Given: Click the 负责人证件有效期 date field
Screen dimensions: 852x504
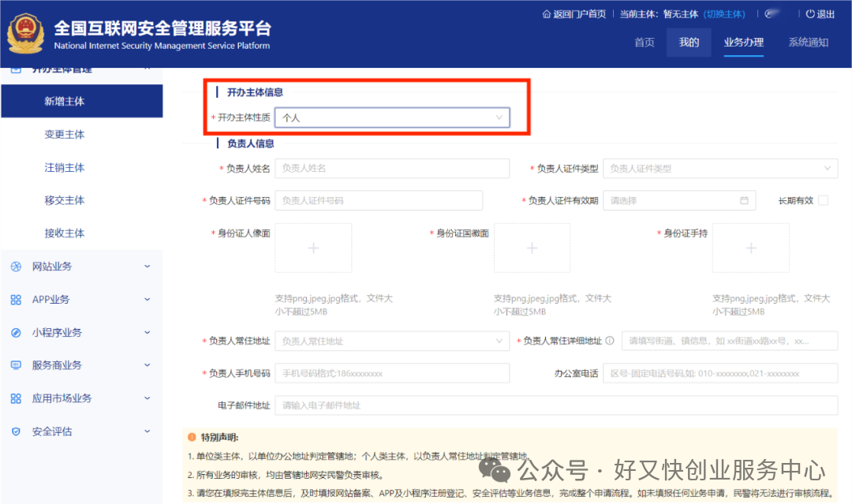Looking at the screenshot, I should tap(679, 200).
